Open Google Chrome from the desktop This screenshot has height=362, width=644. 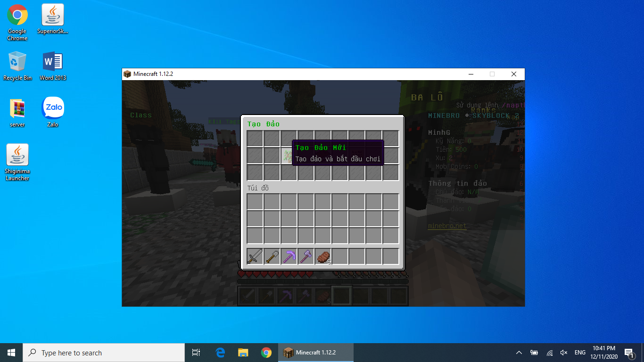17,23
